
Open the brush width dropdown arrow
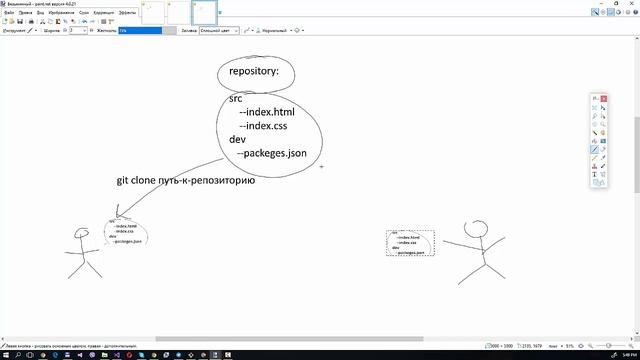(84, 31)
